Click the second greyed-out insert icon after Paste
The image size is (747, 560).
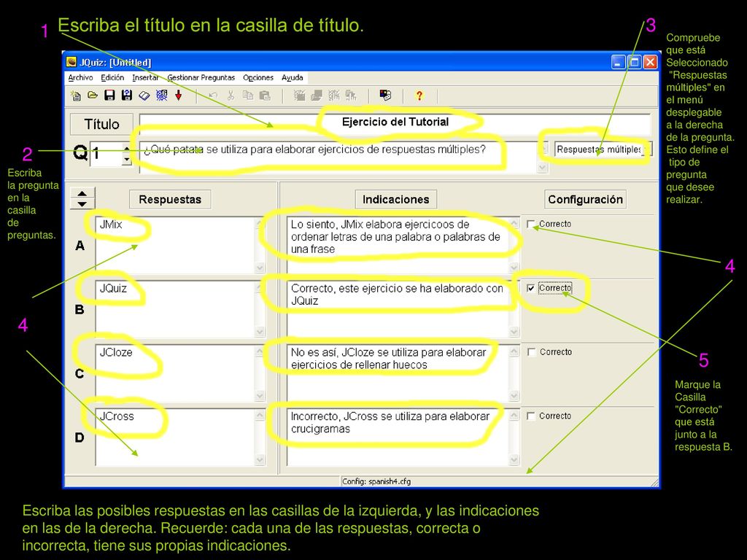pyautogui.click(x=317, y=96)
